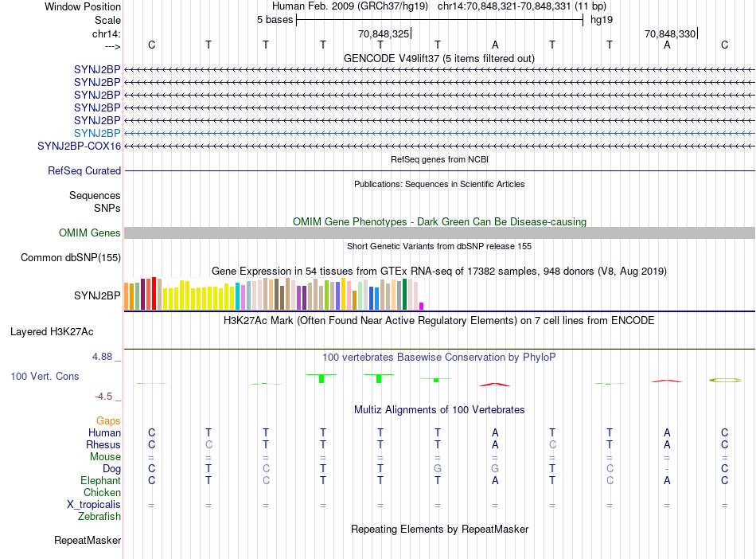
Task: Open the SYNJ2BP-COX16 transcript label
Action: coord(79,147)
